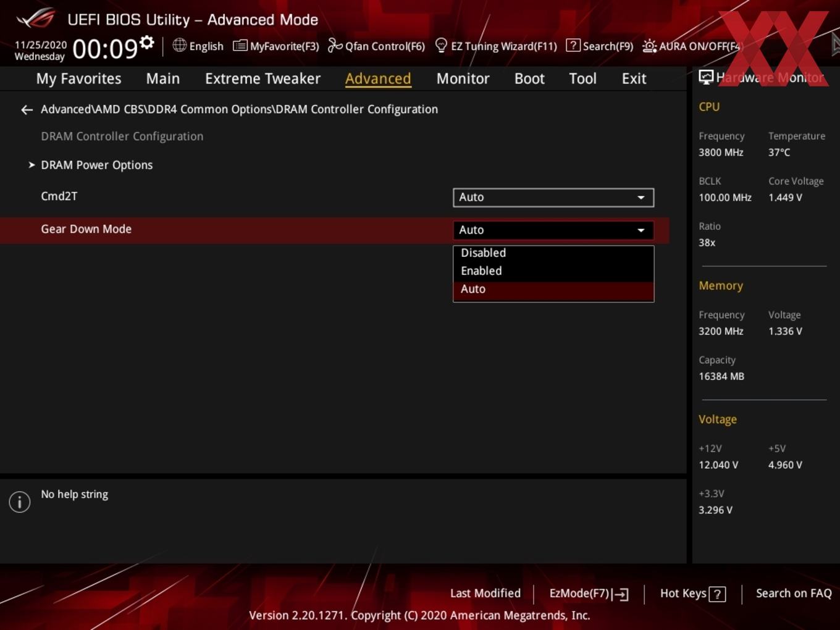Click the 11/25/2020 date text

[41, 45]
